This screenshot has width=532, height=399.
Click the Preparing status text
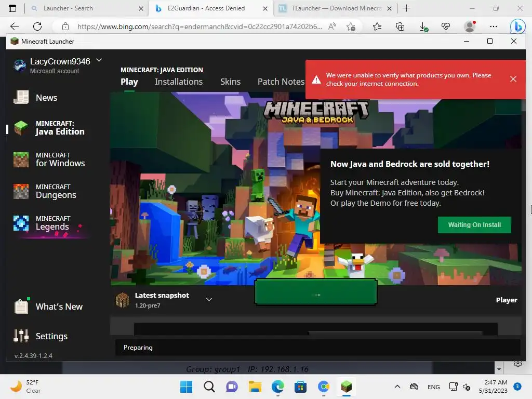138,348
